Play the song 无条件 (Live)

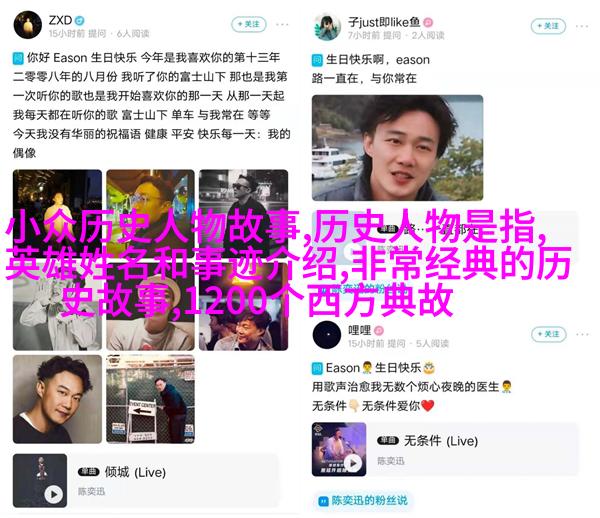pyautogui.click(x=353, y=463)
